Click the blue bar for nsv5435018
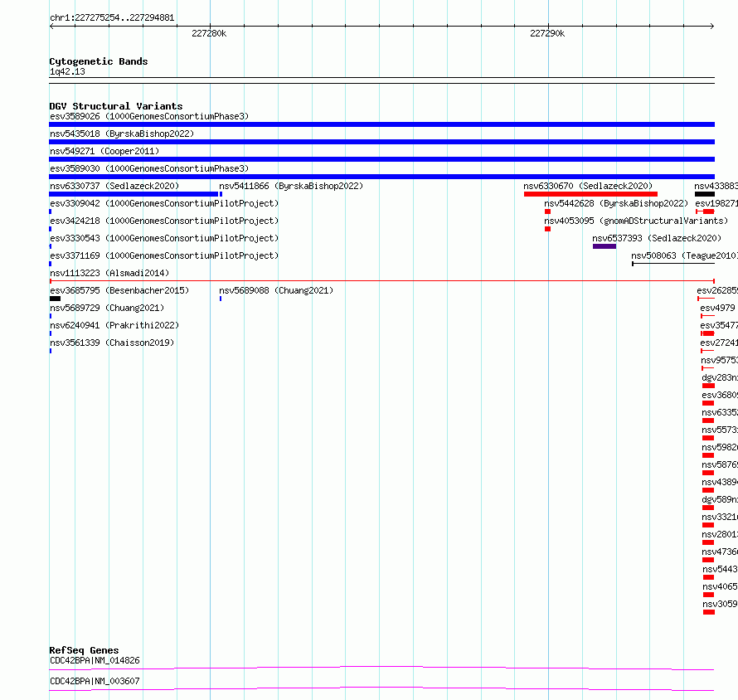The image size is (738, 700). coord(381,142)
